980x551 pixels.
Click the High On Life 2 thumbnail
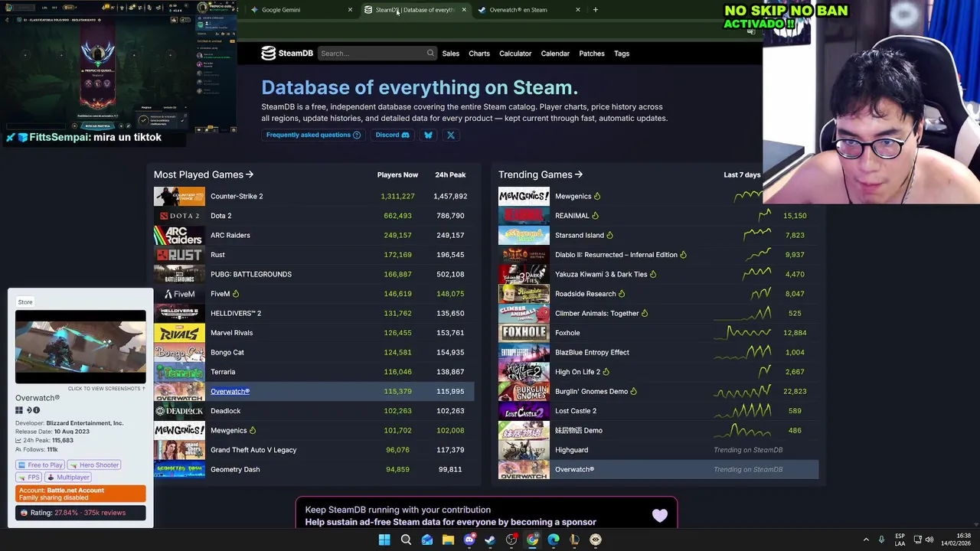(x=524, y=372)
